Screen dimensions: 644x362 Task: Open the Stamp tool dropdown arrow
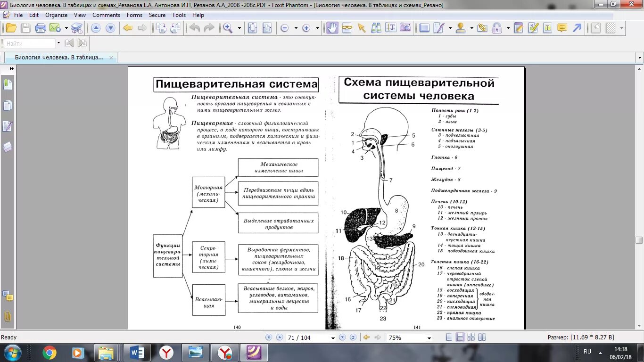click(472, 28)
